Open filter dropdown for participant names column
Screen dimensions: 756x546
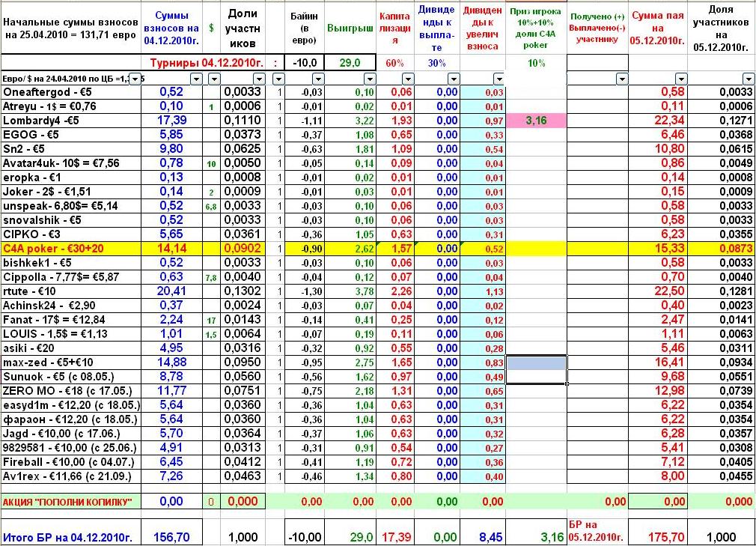click(x=135, y=79)
